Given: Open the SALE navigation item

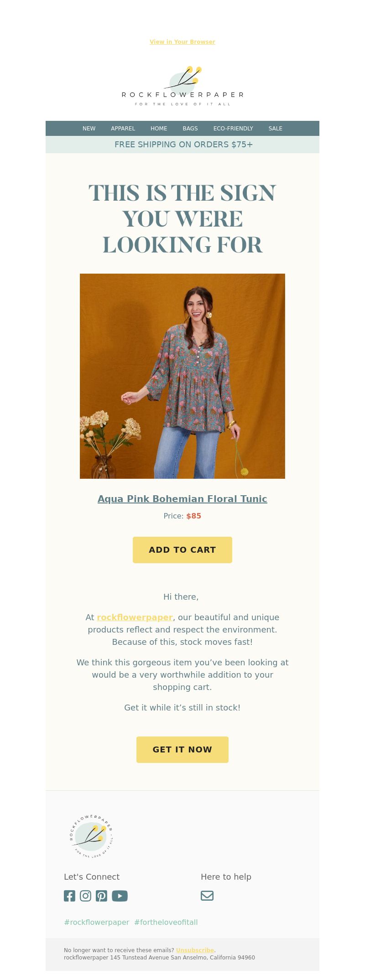Looking at the screenshot, I should (x=276, y=129).
